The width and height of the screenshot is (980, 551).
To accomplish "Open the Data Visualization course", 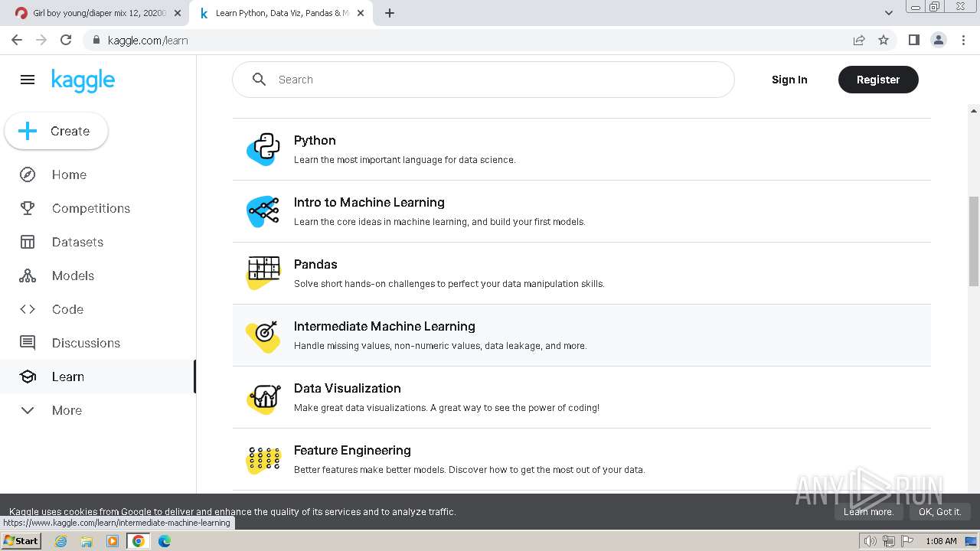I will 582,397.
